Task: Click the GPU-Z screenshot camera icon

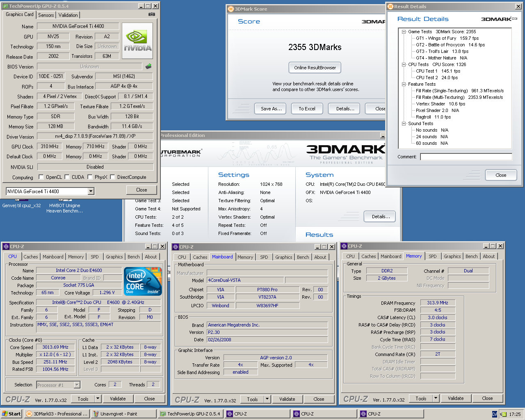Action: [x=152, y=14]
